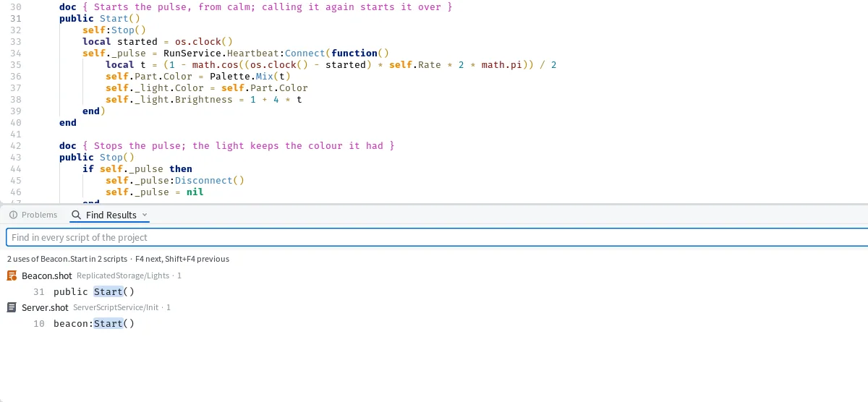
Task: Click 'public Start()' in the code editor
Action: (100, 18)
